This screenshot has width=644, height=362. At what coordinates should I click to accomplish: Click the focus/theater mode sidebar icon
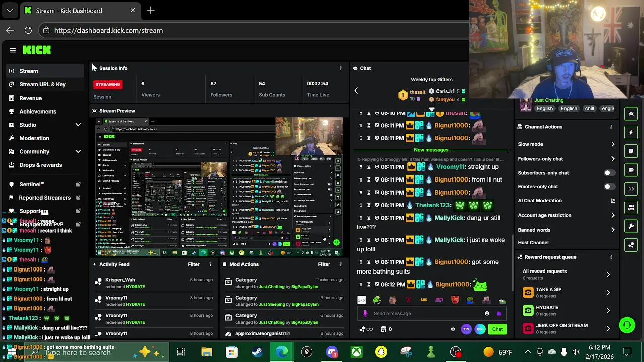tap(631, 114)
